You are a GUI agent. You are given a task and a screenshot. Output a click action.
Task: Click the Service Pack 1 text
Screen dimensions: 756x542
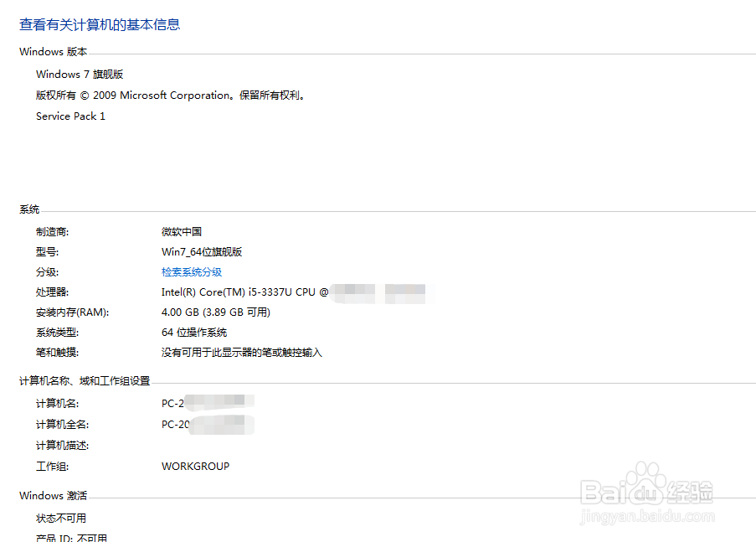click(x=70, y=116)
